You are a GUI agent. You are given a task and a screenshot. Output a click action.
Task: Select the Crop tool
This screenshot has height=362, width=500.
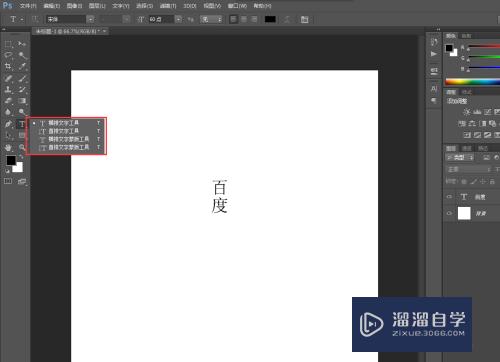click(8, 66)
